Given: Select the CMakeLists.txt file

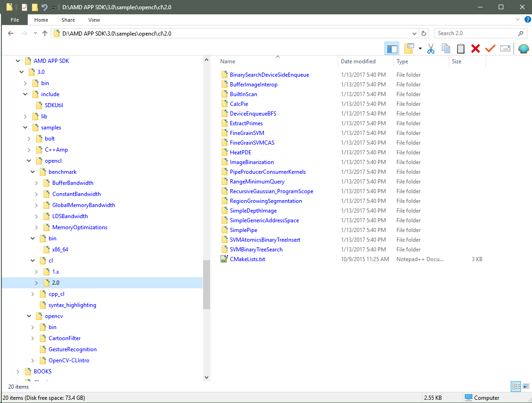Looking at the screenshot, I should point(247,259).
